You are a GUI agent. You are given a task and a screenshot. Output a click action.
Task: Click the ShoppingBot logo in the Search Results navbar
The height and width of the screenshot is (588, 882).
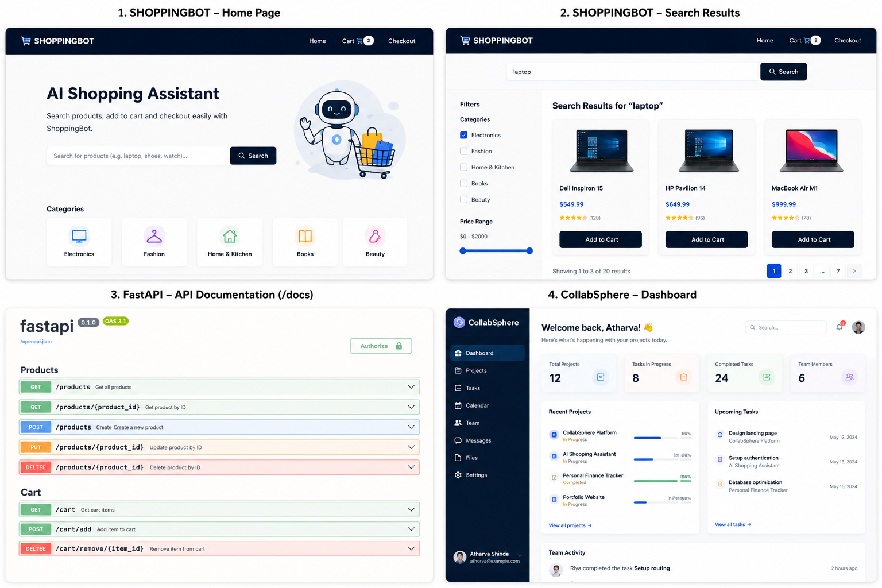(497, 40)
